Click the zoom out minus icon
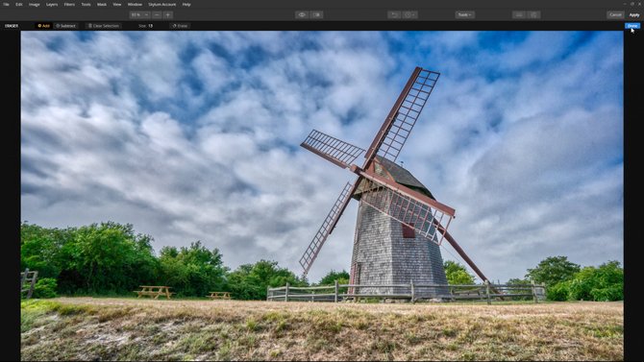Viewport: 644px width, 362px height. pyautogui.click(x=157, y=14)
